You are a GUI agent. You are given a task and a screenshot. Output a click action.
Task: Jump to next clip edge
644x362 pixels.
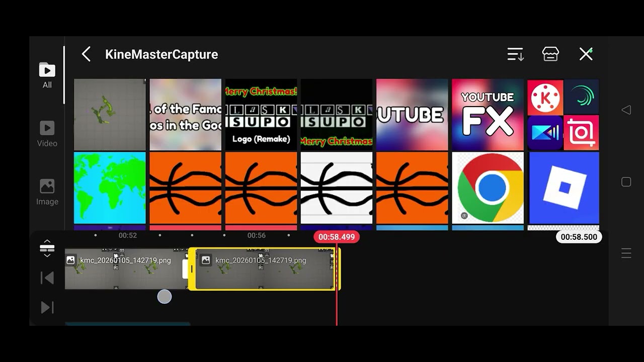click(x=47, y=307)
